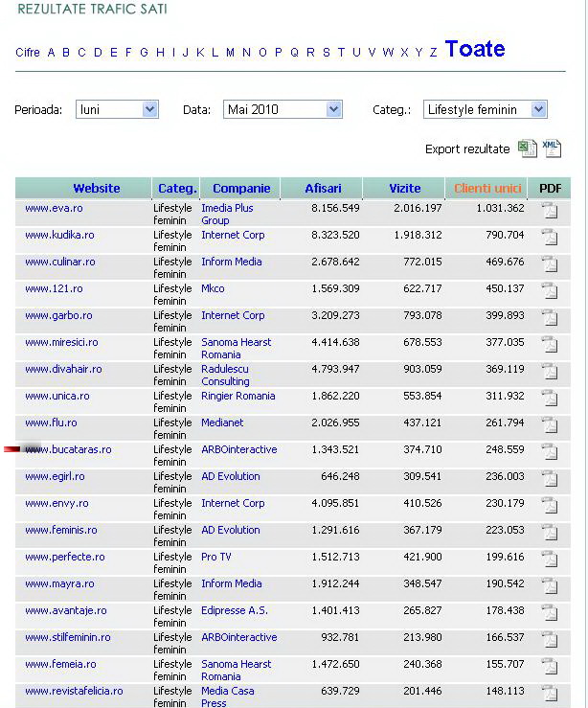This screenshot has height=708, width=588.
Task: Open PDF icon for www.femeia.ro
Action: point(549,668)
